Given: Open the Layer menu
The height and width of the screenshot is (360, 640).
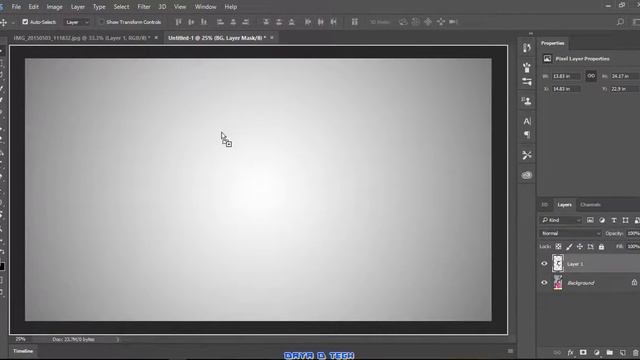Looking at the screenshot, I should [78, 7].
